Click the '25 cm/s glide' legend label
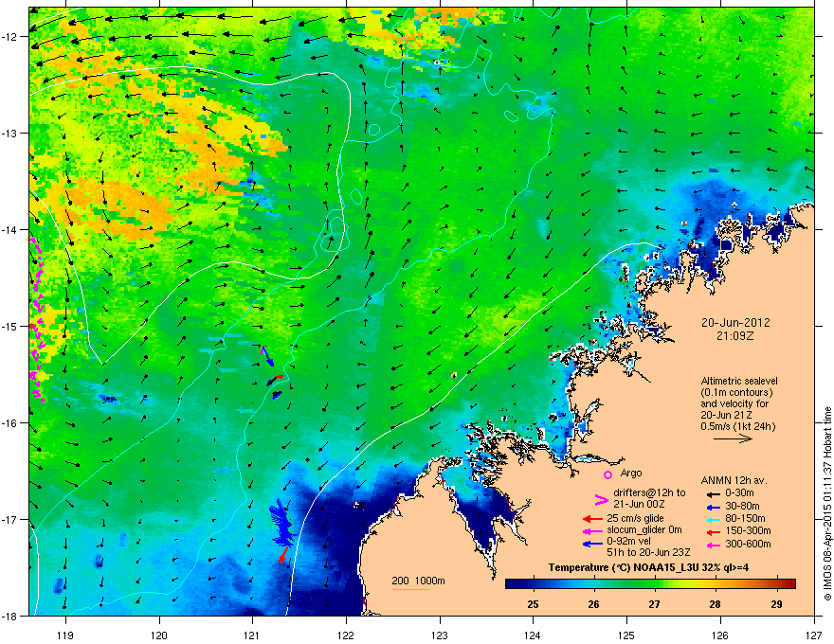The height and width of the screenshot is (644, 834). 635,518
